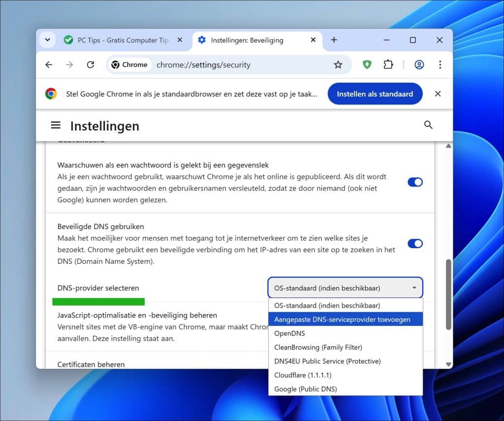Toggle 'Waarschuwen als een wachtwoord is gelekt'
The width and height of the screenshot is (504, 421).
pos(415,182)
